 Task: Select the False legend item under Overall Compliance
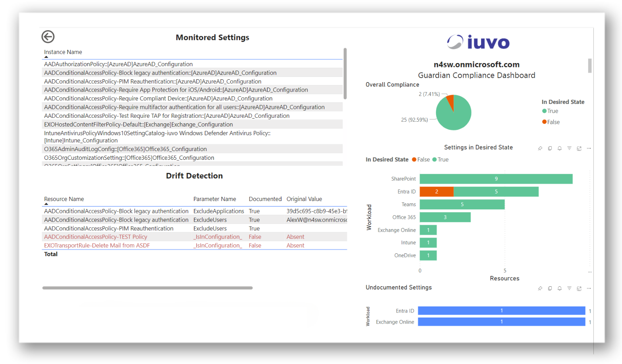551,122
